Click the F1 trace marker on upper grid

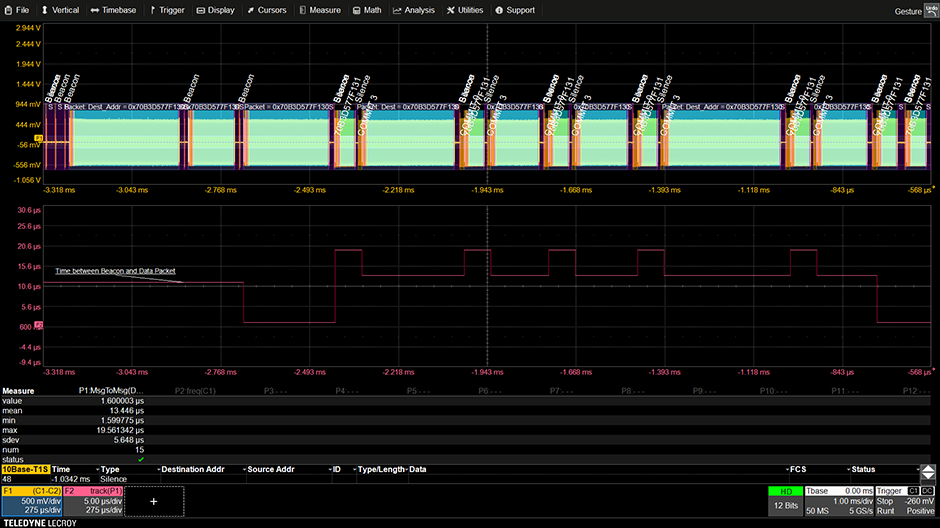pos(39,138)
